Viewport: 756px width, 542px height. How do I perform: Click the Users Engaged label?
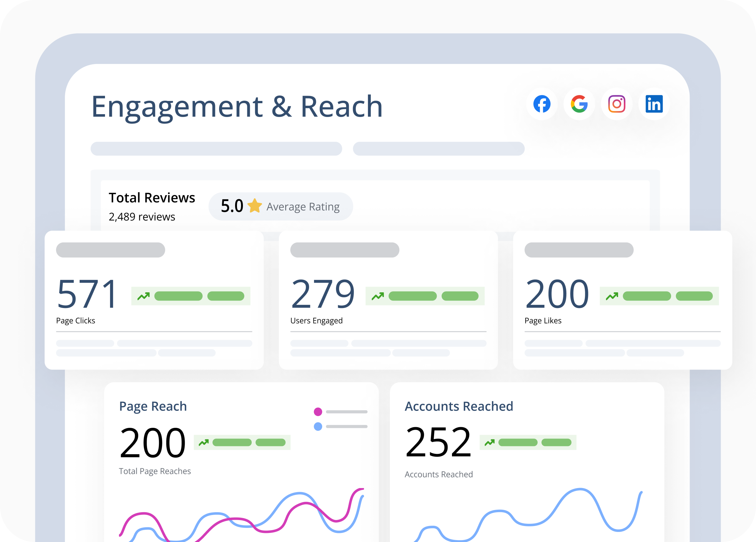316,321
